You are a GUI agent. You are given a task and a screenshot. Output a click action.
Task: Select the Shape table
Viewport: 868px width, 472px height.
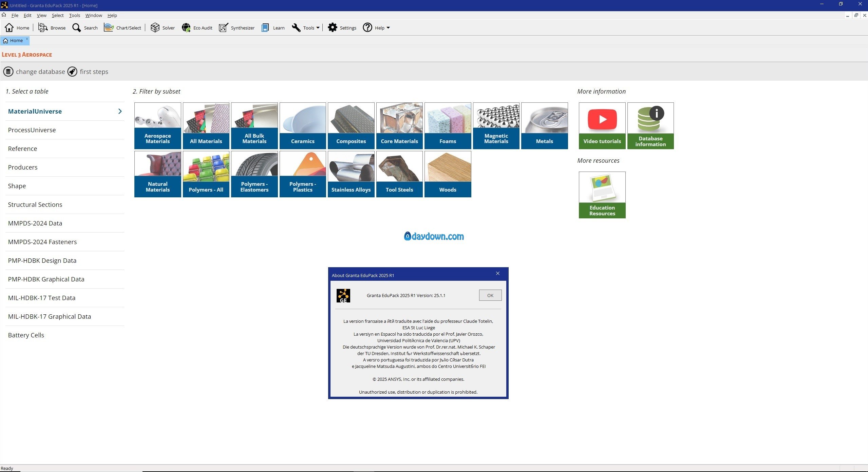coord(65,186)
